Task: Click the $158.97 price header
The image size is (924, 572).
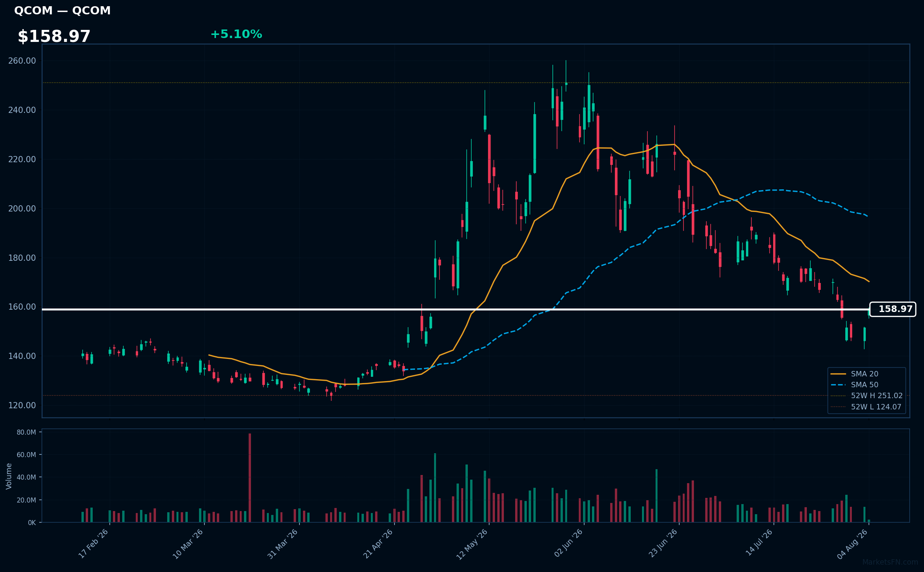Action: pyautogui.click(x=54, y=36)
